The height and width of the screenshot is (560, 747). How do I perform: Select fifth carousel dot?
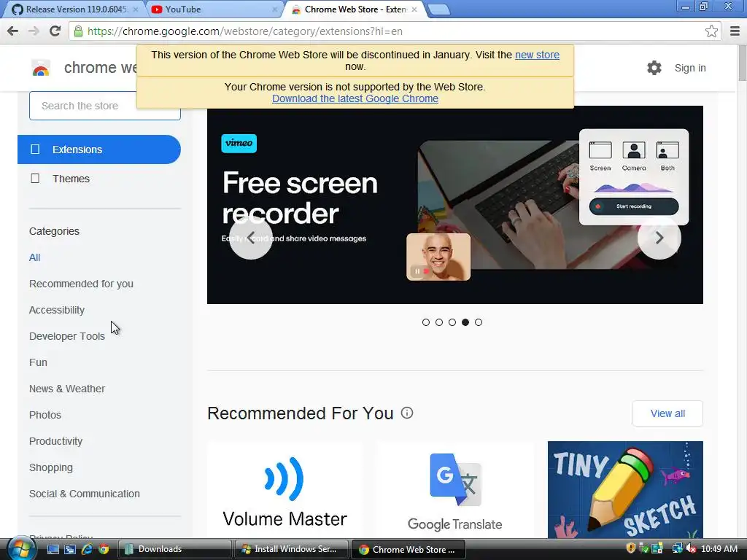[479, 322]
